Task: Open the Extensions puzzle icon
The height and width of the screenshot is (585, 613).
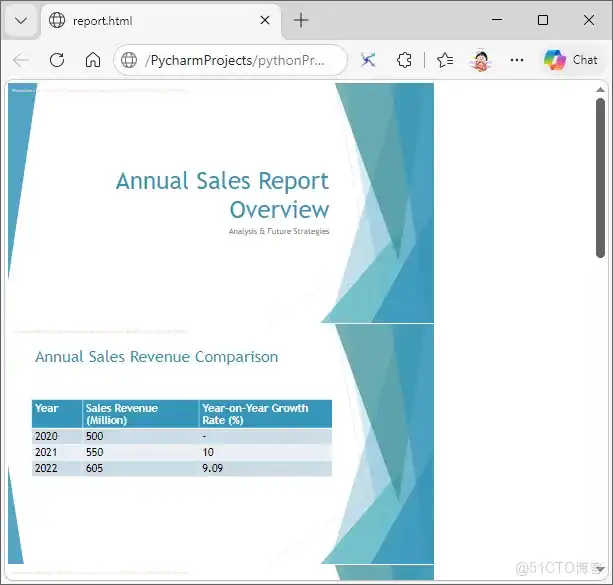Action: coord(404,60)
